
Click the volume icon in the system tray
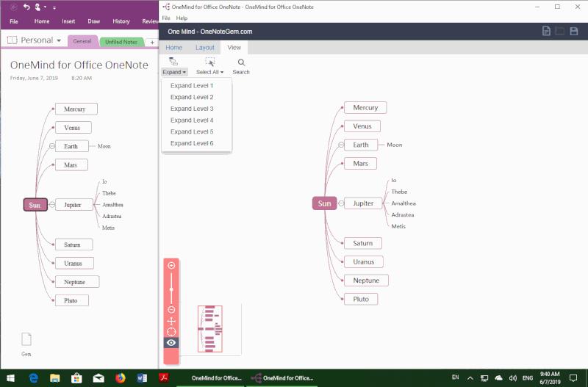(x=512, y=378)
